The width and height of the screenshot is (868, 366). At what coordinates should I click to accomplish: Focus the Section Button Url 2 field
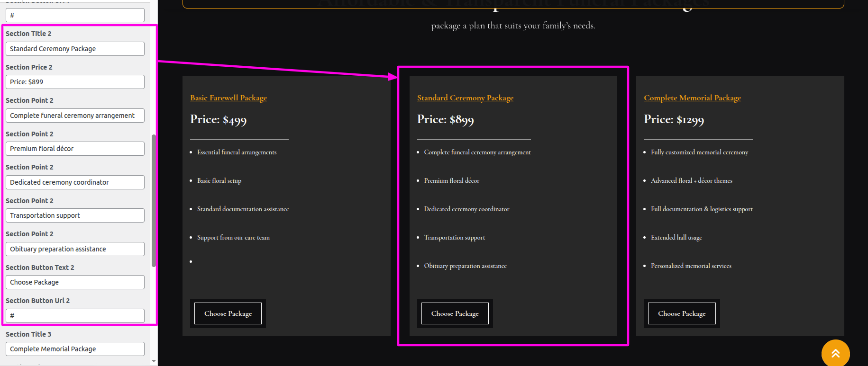coord(75,316)
